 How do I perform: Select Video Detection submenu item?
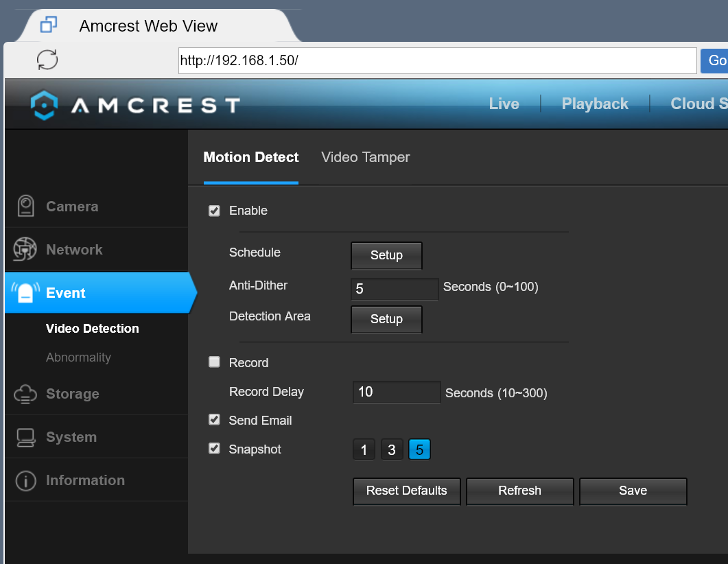(x=93, y=329)
